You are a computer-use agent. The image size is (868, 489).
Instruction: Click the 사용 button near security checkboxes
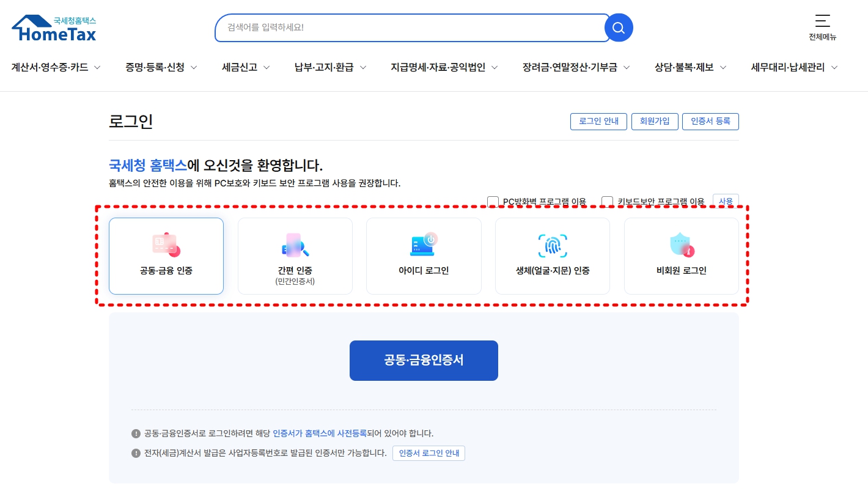pyautogui.click(x=726, y=201)
